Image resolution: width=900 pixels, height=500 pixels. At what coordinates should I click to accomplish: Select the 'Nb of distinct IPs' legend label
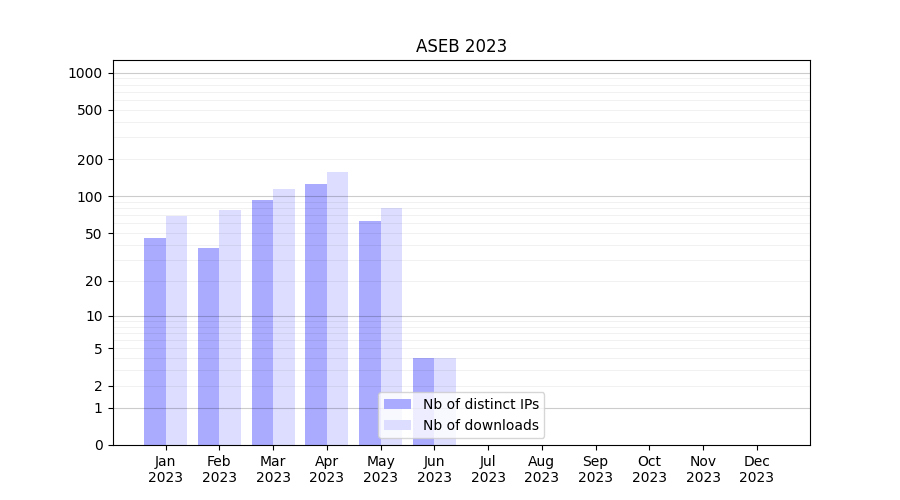click(480, 404)
